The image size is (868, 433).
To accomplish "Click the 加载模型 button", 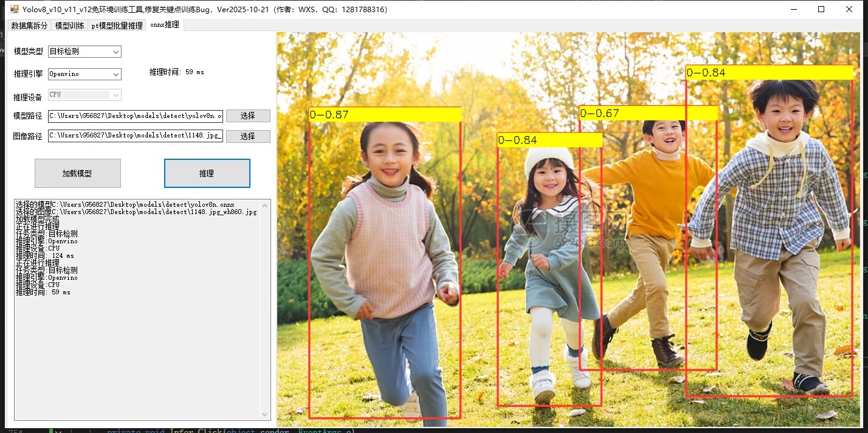I will (x=77, y=173).
